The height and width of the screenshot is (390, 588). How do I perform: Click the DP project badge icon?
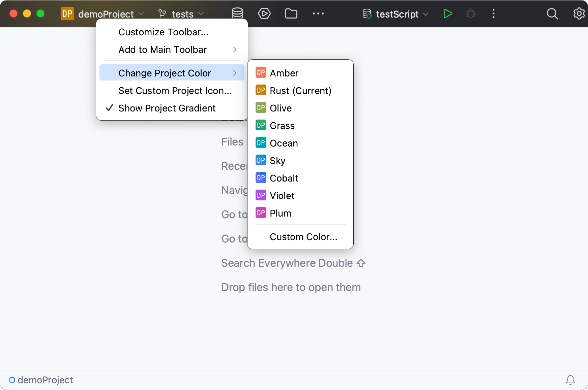click(67, 13)
